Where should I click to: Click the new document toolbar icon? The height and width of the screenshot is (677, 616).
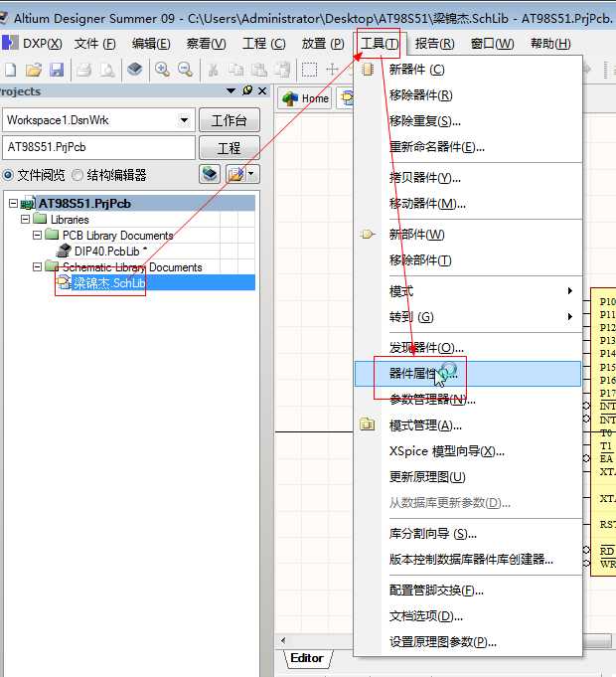click(10, 70)
